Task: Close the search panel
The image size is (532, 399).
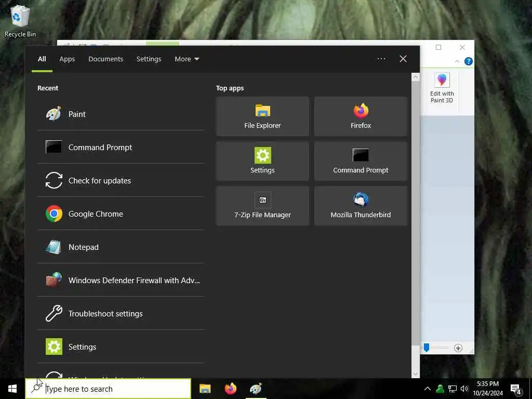Action: pos(403,59)
